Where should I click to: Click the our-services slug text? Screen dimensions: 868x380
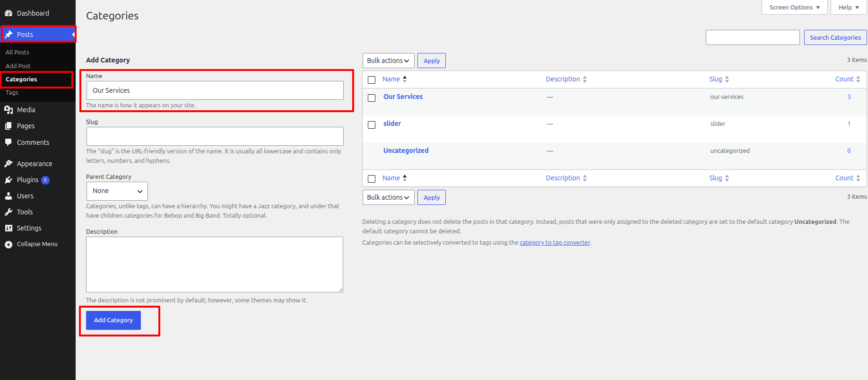pyautogui.click(x=727, y=97)
